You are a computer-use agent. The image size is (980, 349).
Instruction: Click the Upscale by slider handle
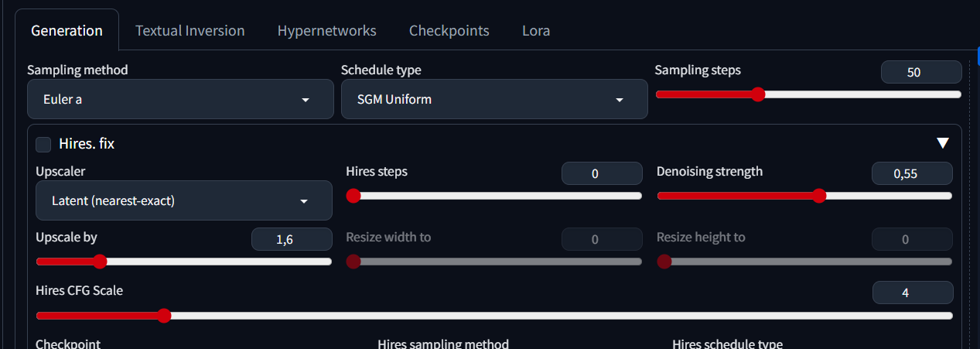(x=99, y=262)
